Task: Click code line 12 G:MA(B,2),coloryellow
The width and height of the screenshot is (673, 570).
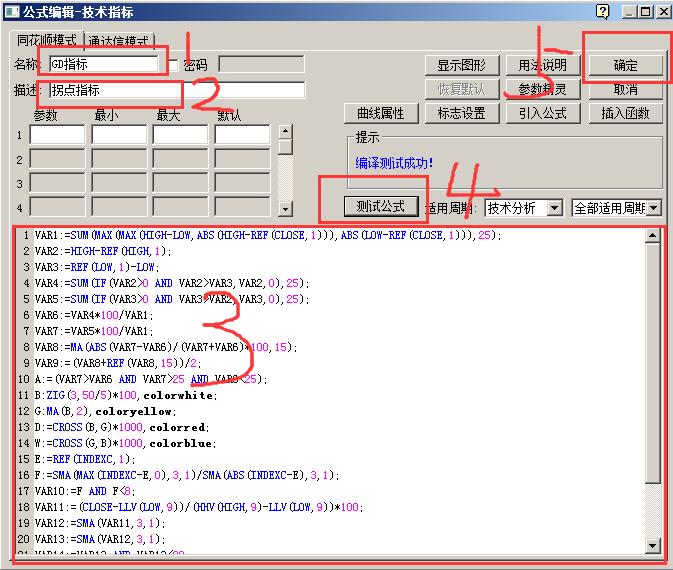Action: (106, 412)
